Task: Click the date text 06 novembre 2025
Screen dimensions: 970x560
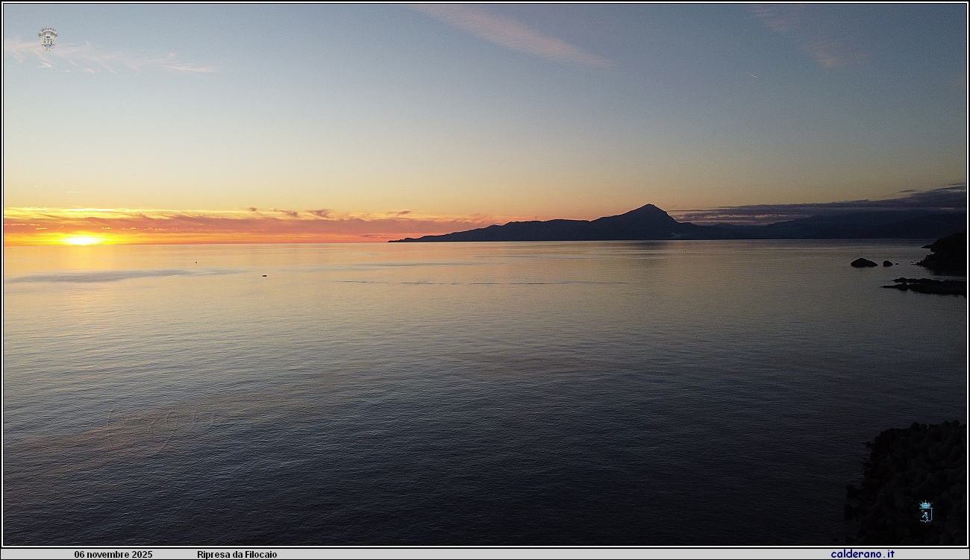Action: [x=113, y=555]
